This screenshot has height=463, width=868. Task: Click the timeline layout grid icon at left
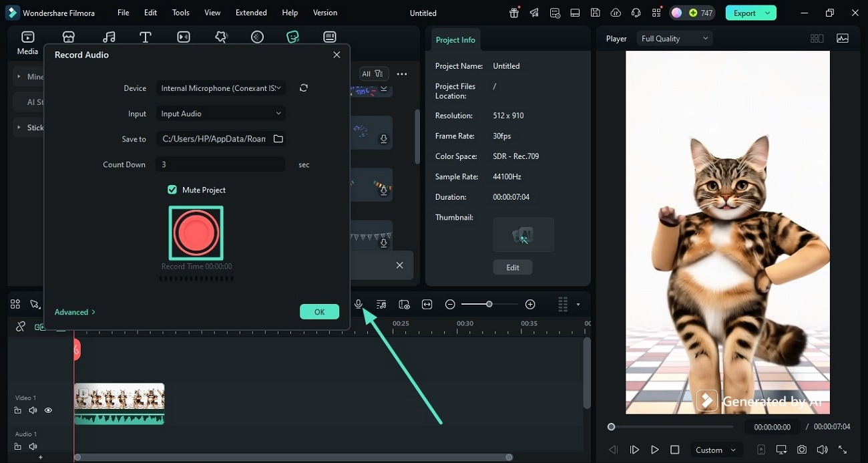pos(15,304)
